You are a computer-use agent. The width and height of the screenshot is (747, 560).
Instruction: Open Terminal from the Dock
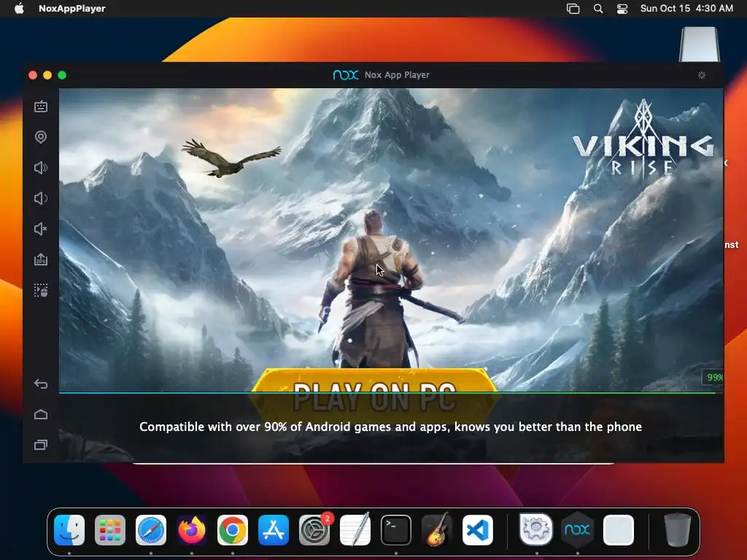(x=396, y=529)
